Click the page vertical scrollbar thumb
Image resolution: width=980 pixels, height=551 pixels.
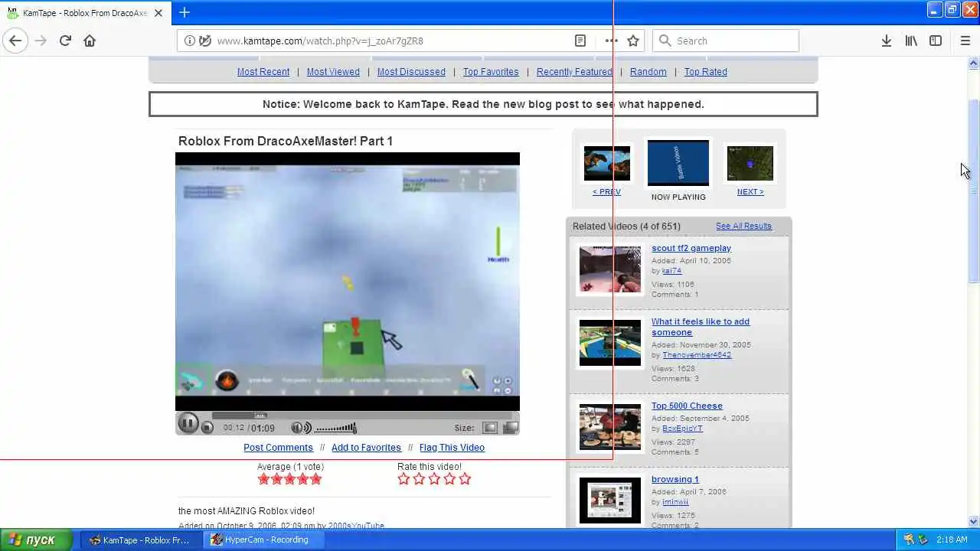(x=974, y=191)
